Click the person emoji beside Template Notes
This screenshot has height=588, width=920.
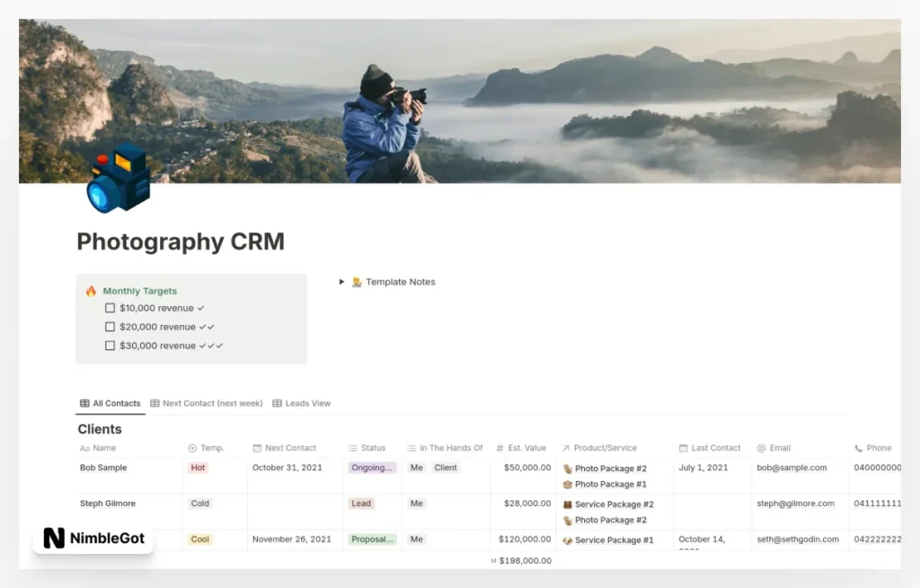357,281
